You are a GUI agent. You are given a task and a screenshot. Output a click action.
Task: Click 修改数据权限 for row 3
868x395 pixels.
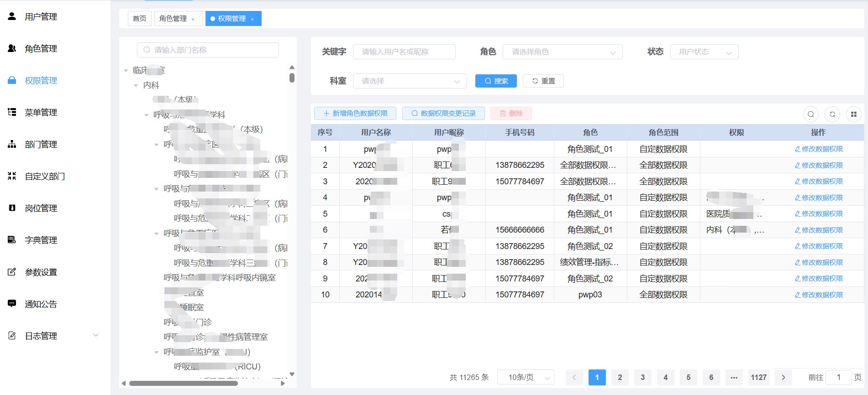click(819, 182)
